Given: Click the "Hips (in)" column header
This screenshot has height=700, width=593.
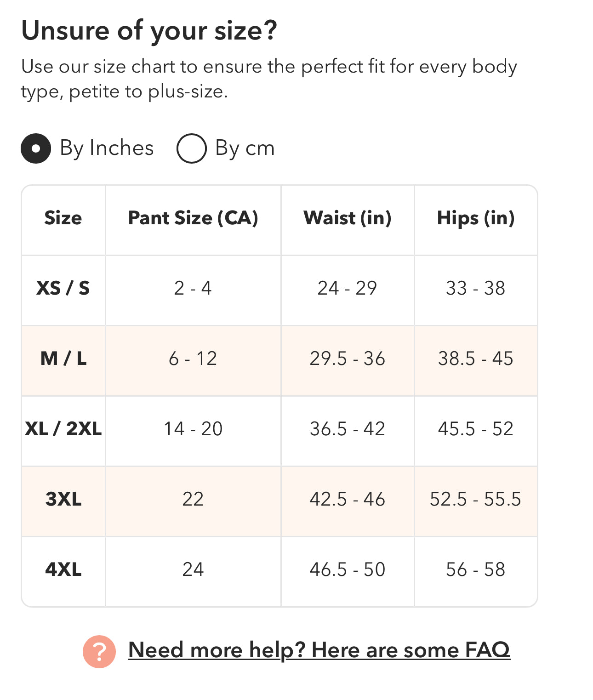Looking at the screenshot, I should [475, 218].
